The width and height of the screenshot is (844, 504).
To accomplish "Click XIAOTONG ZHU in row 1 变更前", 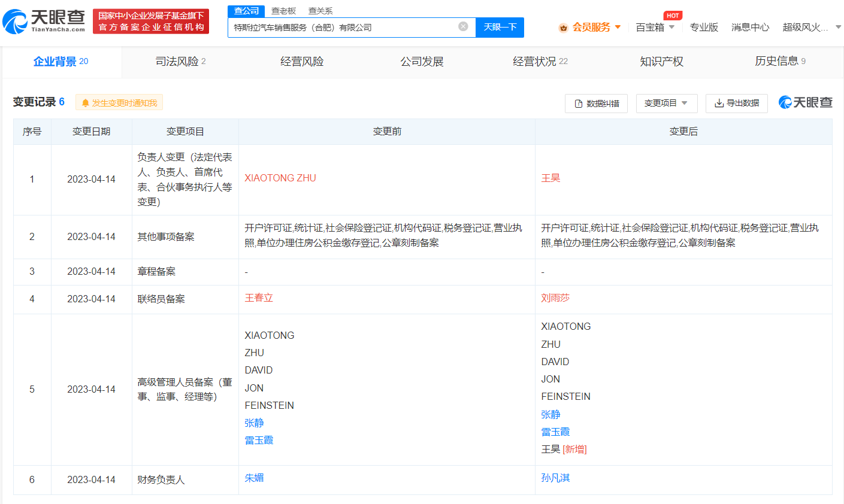I will pyautogui.click(x=280, y=178).
